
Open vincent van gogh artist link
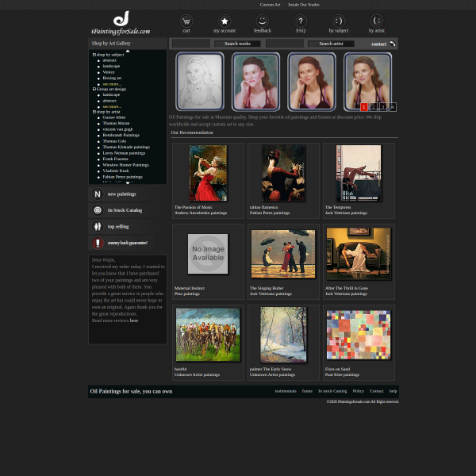(x=117, y=129)
